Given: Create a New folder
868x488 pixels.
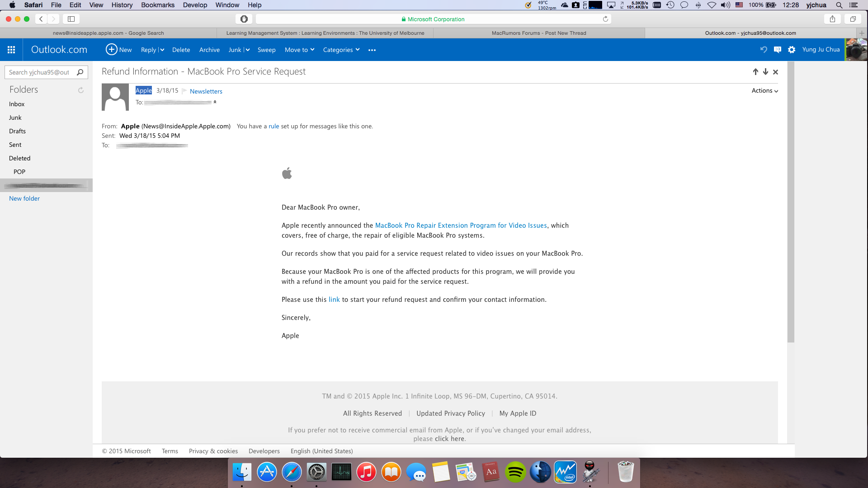Looking at the screenshot, I should pos(24,198).
